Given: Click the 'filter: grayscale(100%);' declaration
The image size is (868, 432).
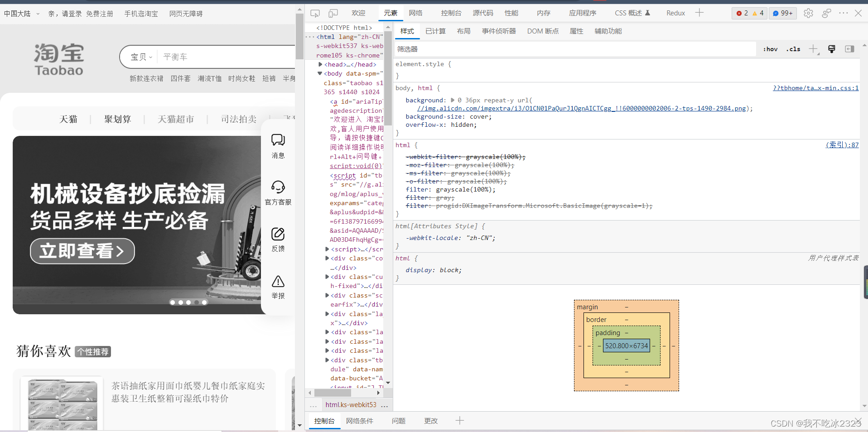Looking at the screenshot, I should pyautogui.click(x=450, y=190).
